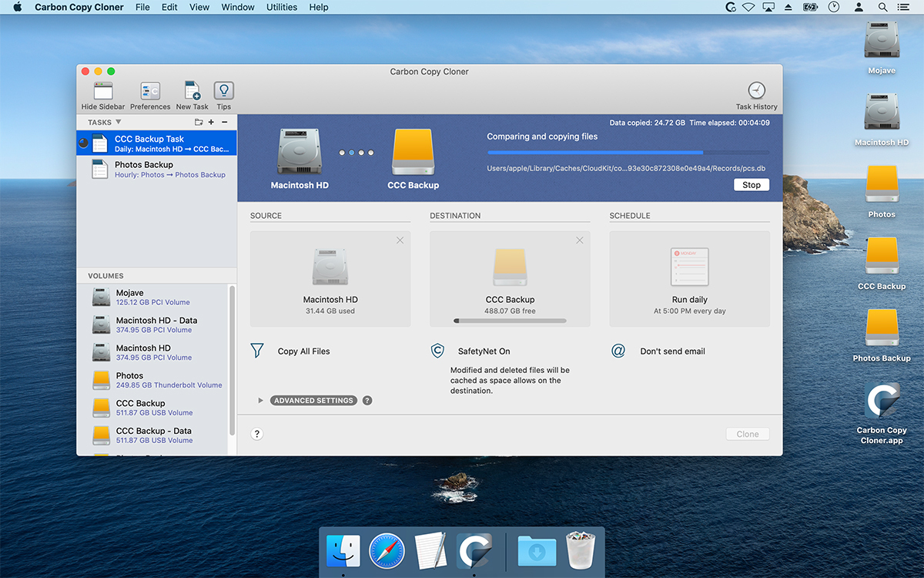This screenshot has width=924, height=578.
Task: Click the CCC menu bar status icon
Action: tap(731, 7)
